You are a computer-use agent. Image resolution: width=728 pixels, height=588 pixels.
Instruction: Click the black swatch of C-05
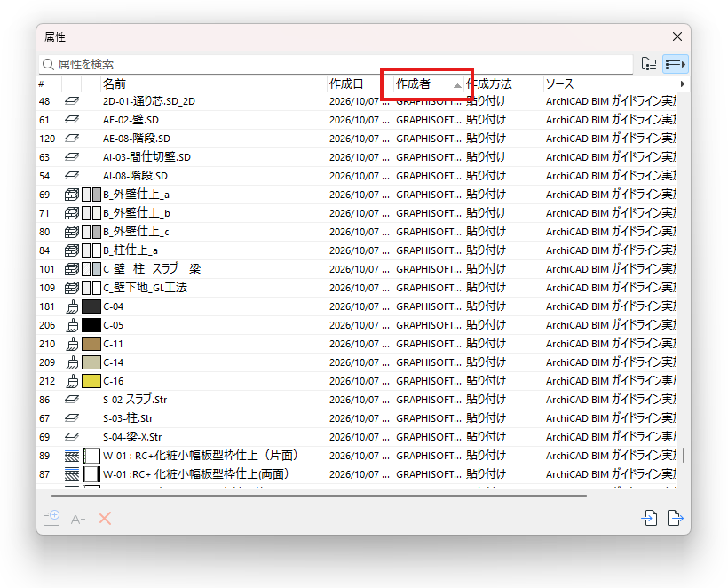pos(91,325)
